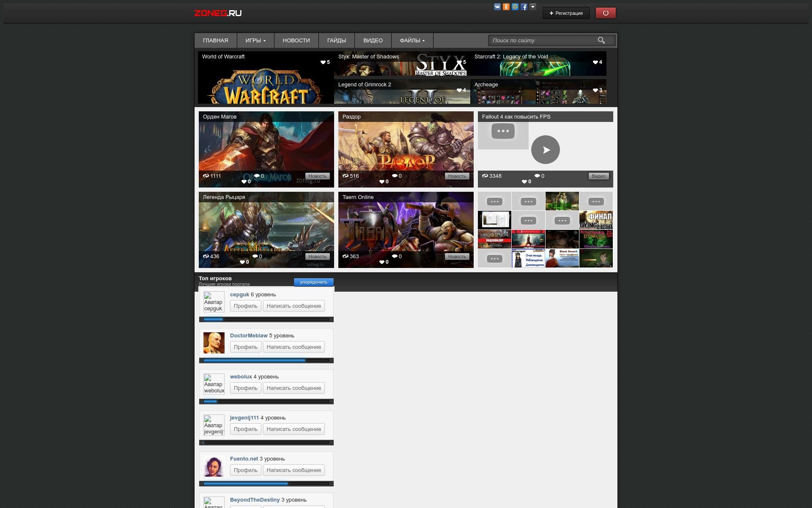The image size is (812, 508).
Task: Click Fuento.net experience progress bar
Action: 266,484
